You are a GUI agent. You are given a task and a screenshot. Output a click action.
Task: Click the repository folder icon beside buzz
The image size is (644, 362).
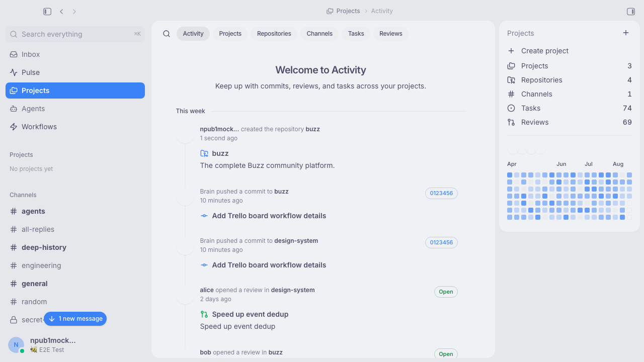tap(204, 153)
